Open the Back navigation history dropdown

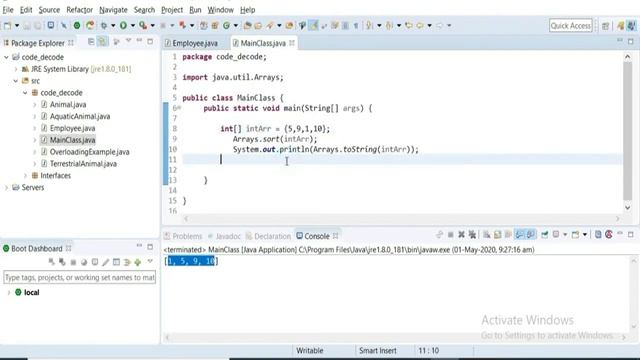pyautogui.click(x=429, y=25)
